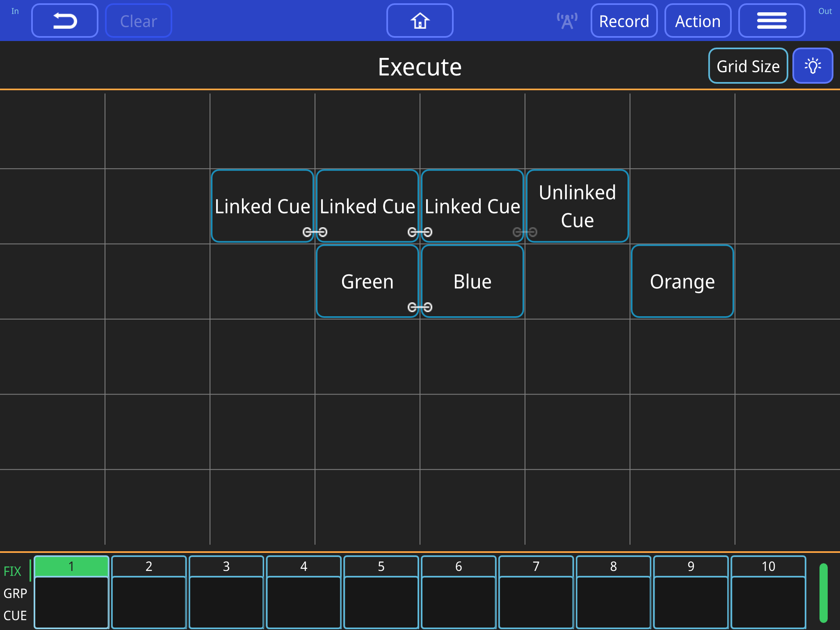Toggle the Unlinked Cue button
The width and height of the screenshot is (840, 630).
click(x=577, y=206)
